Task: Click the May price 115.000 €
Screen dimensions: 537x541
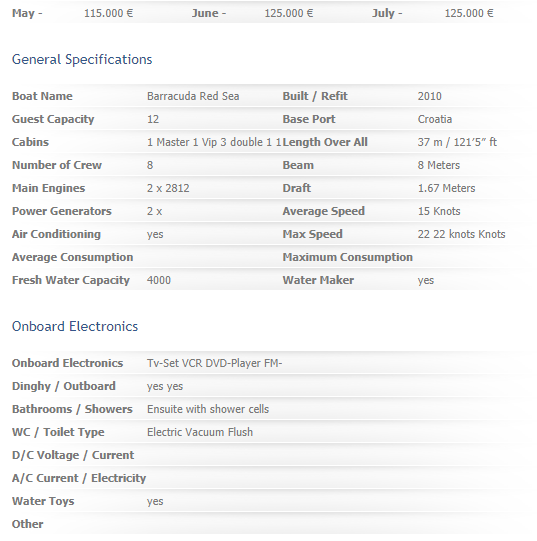Action: [108, 13]
